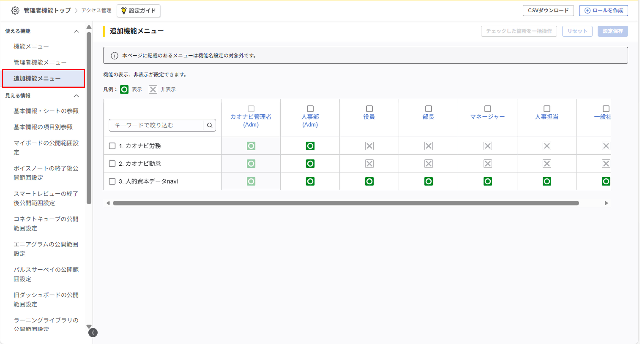The image size is (644, 344).
Task: Toggle 役員 hidden icon for カオナビ勤怠
Action: 369,164
